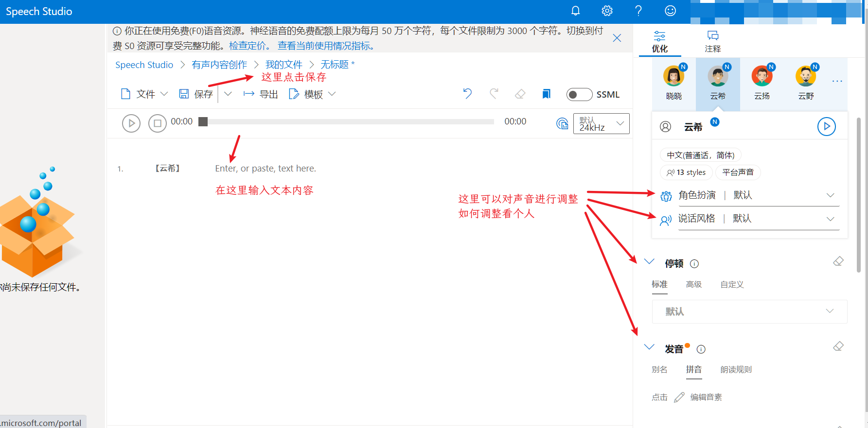
Task: Click the 保存 button
Action: [196, 94]
